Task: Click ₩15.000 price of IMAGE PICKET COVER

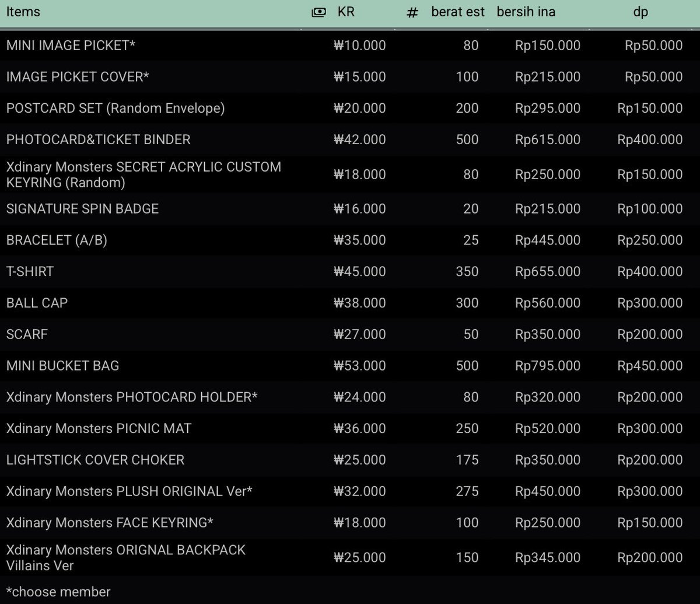Action: [x=359, y=77]
